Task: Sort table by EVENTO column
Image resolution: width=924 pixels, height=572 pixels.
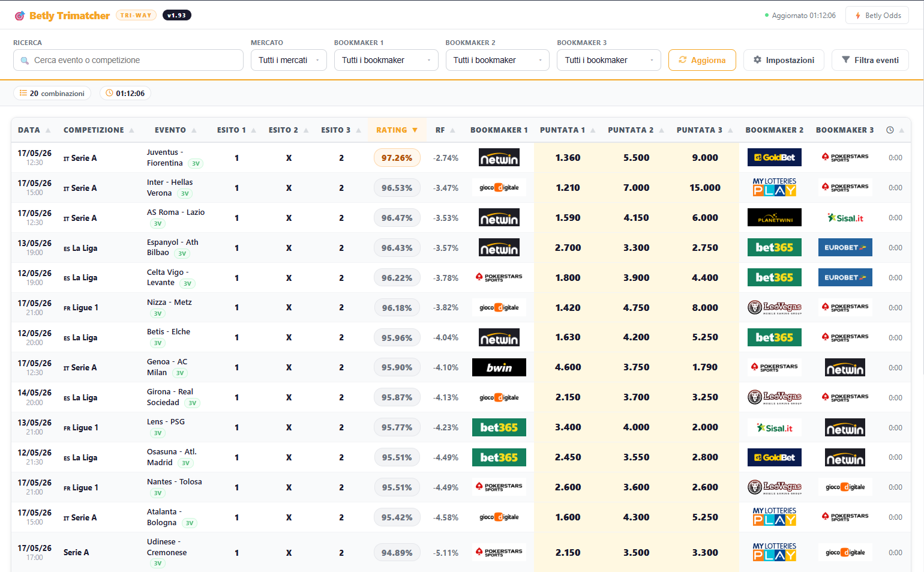Action: click(175, 130)
